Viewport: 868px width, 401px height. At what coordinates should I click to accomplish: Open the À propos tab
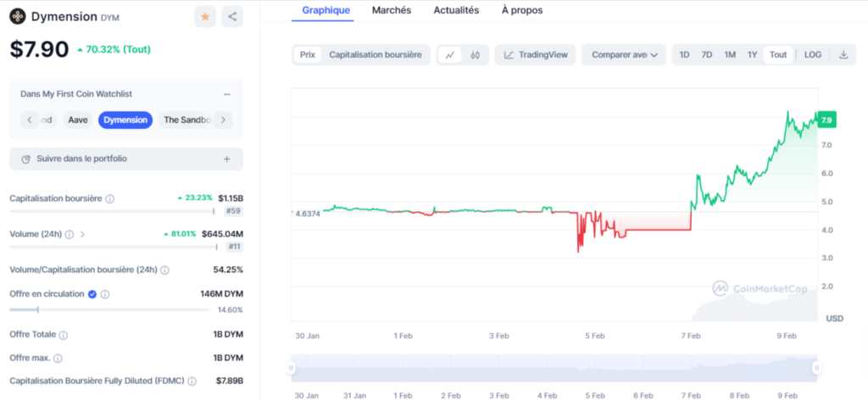[522, 10]
